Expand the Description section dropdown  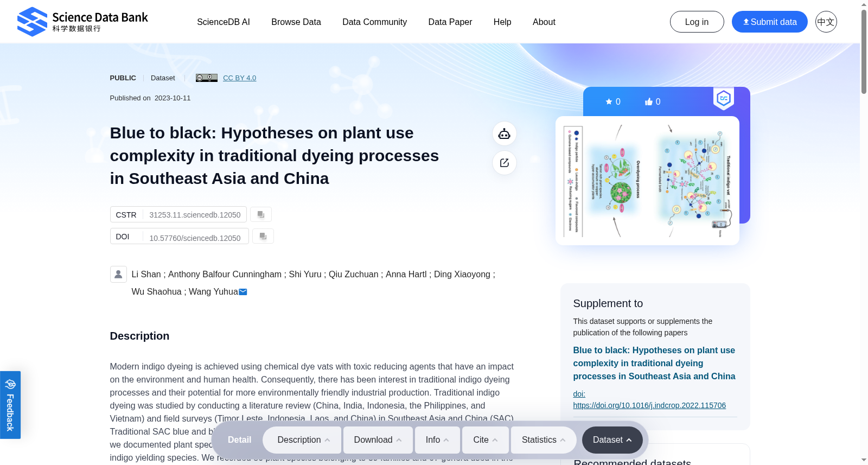302,439
